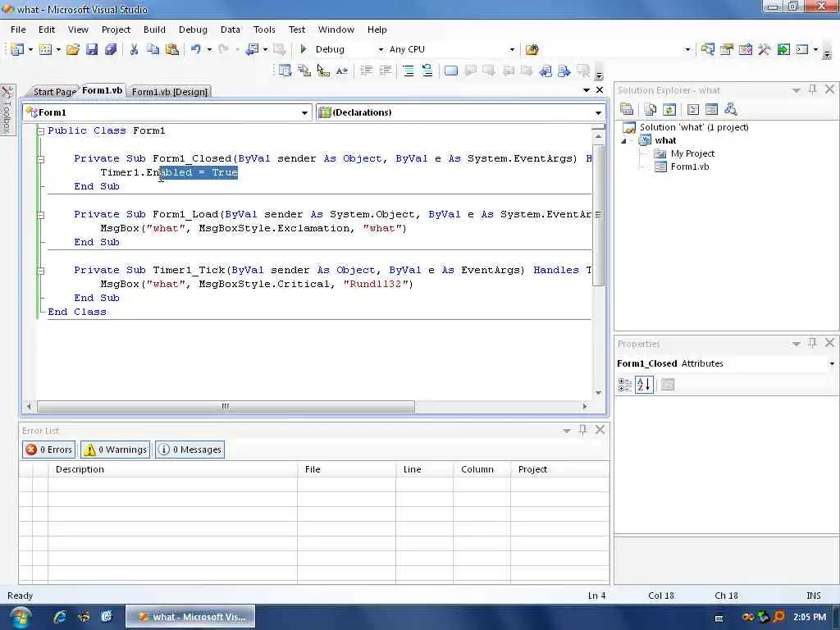Open the Toolbox side tab
840x630 pixels.
pyautogui.click(x=7, y=110)
